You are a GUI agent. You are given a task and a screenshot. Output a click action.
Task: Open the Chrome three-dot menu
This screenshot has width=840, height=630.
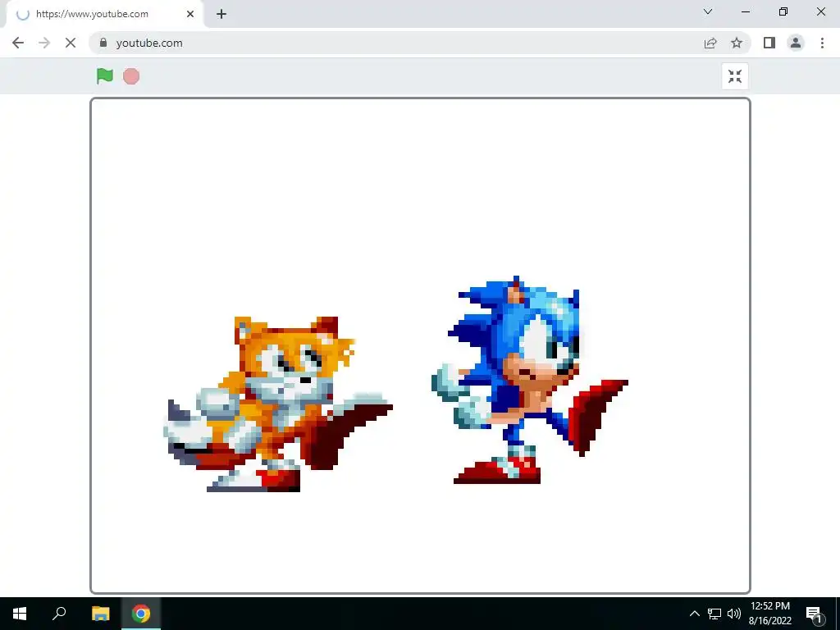822,43
